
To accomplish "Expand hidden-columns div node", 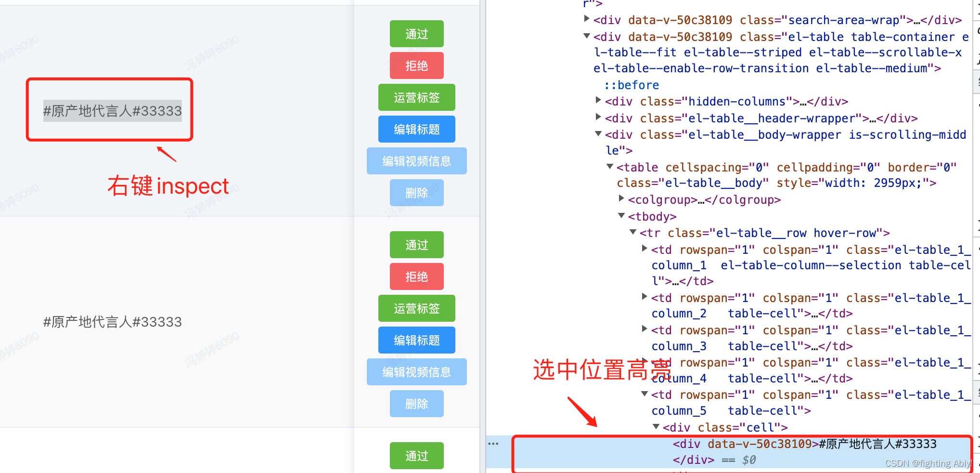I will pos(598,100).
